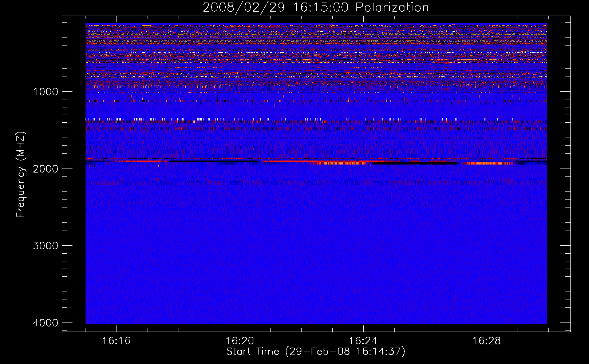Click the 4000 frequency tick label

pyautogui.click(x=46, y=323)
